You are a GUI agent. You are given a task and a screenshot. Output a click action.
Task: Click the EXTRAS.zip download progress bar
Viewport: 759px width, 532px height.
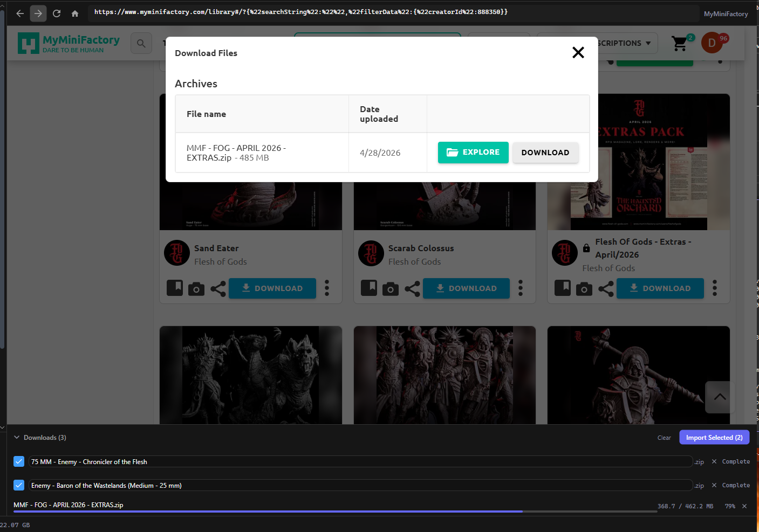tap(335, 512)
